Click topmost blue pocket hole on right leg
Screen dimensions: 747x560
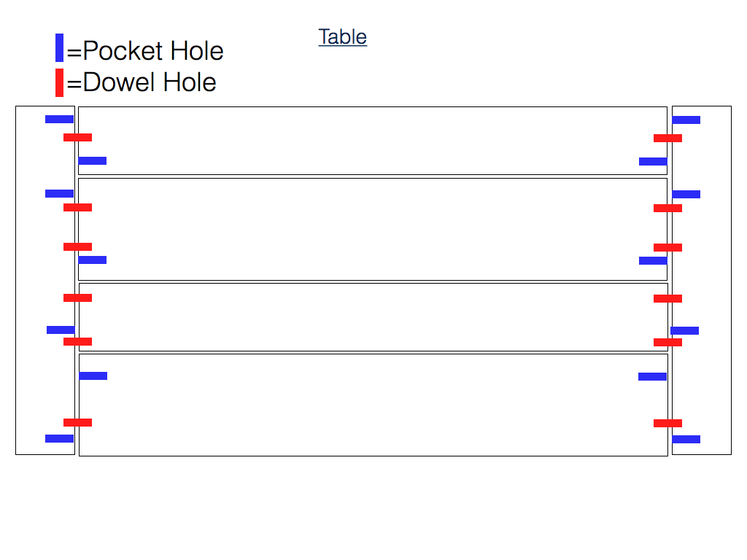pyautogui.click(x=686, y=120)
